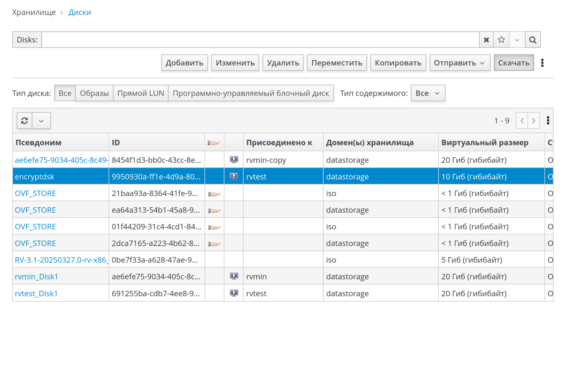The image size is (565, 392).
Task: Sort table by Псевдоним column header
Action: 38,143
